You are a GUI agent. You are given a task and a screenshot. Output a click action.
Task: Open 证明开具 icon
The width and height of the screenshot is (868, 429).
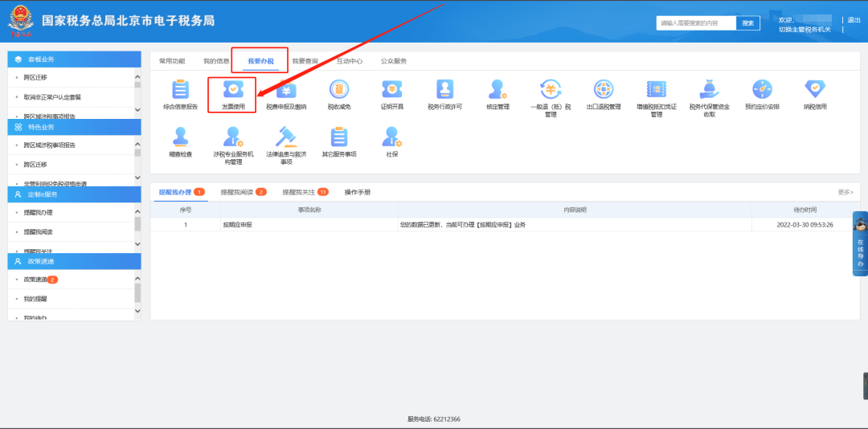point(391,89)
